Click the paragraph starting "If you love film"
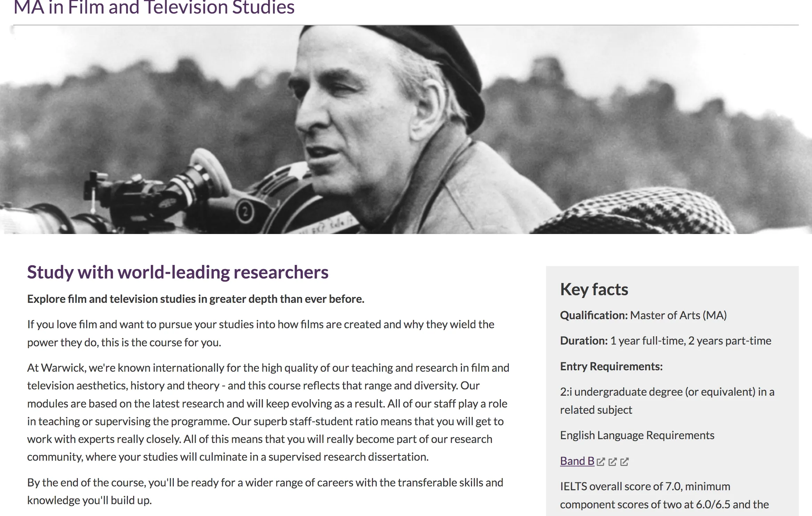 [261, 333]
